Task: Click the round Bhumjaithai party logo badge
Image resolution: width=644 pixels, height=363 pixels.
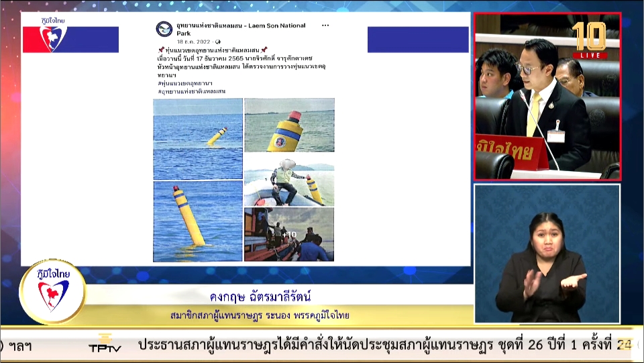Action: click(x=52, y=292)
